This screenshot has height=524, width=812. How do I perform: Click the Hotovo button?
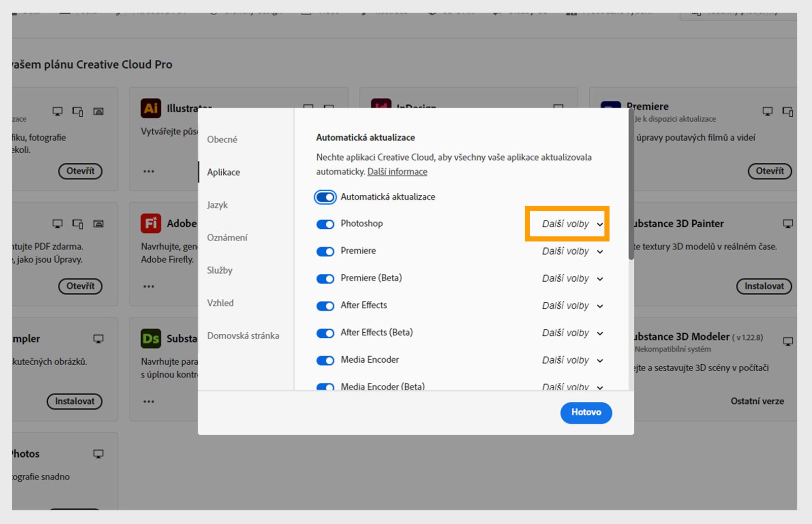click(x=586, y=412)
